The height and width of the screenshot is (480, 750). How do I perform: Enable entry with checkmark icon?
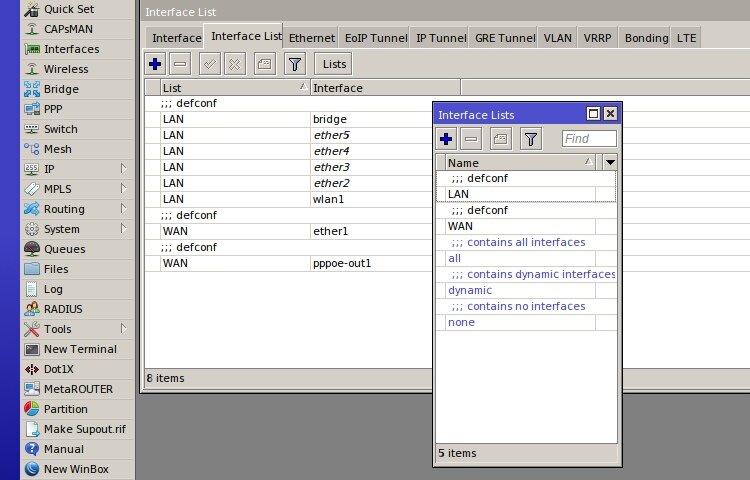(210, 64)
